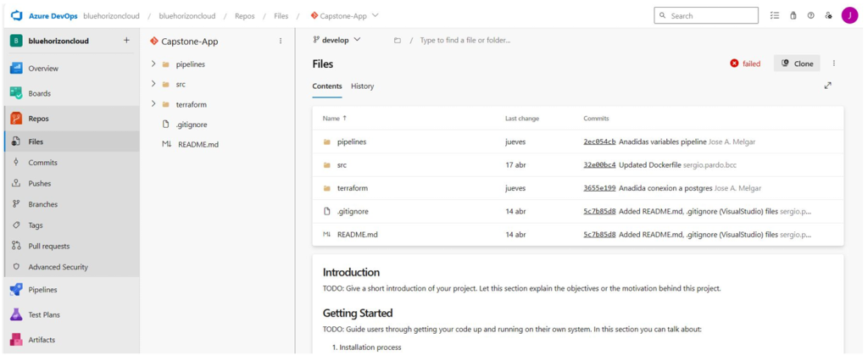868x361 pixels.
Task: Switch to the History tab
Action: point(362,86)
